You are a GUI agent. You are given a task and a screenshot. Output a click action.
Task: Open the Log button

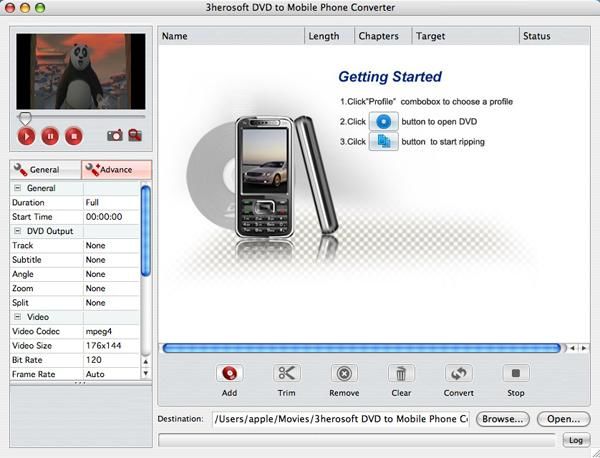[x=576, y=440]
